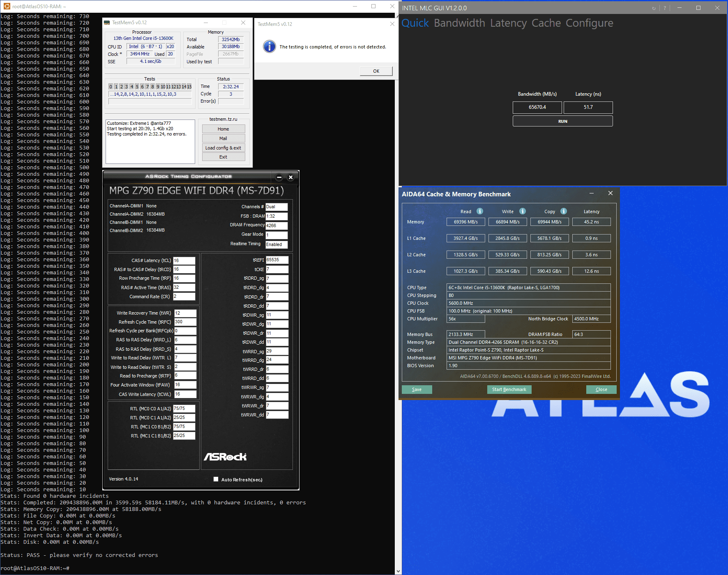Click the Copy info icon in AIDA64

click(564, 211)
